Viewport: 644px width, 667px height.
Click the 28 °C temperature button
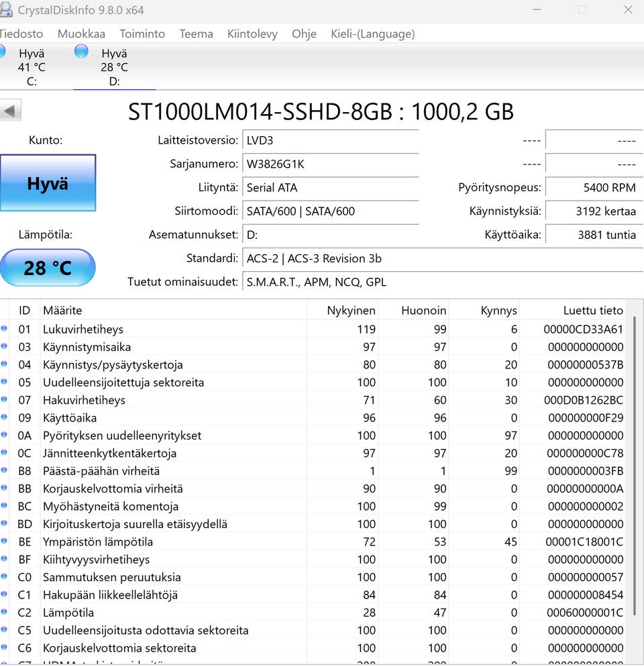[x=48, y=268]
